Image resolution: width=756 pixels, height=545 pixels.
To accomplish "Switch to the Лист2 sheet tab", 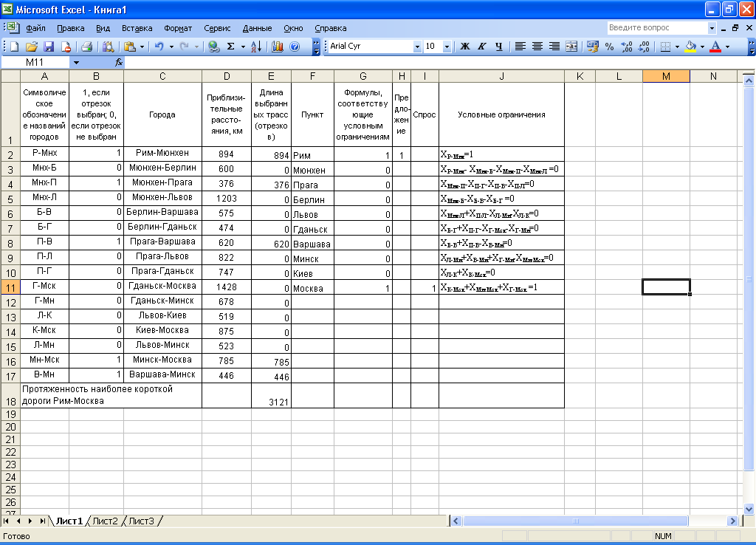I will pos(105,521).
